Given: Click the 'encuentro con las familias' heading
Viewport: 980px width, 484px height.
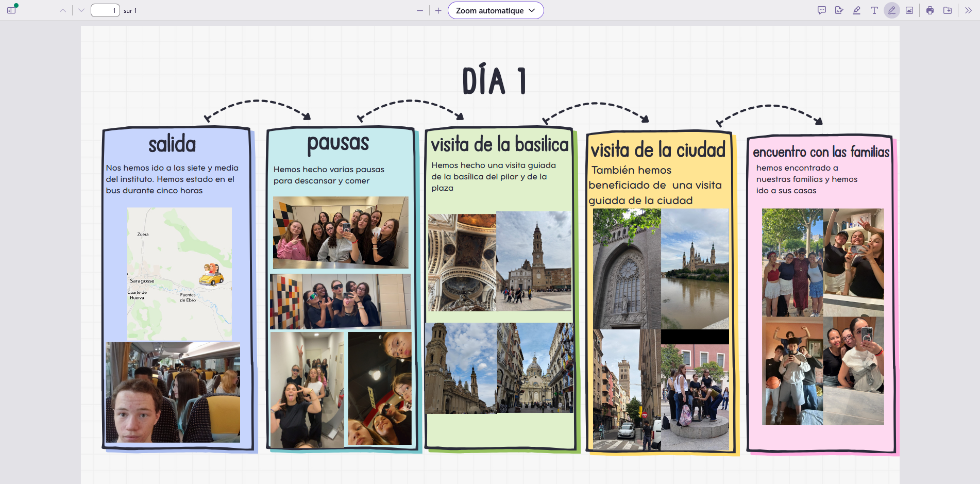Looking at the screenshot, I should click(821, 152).
